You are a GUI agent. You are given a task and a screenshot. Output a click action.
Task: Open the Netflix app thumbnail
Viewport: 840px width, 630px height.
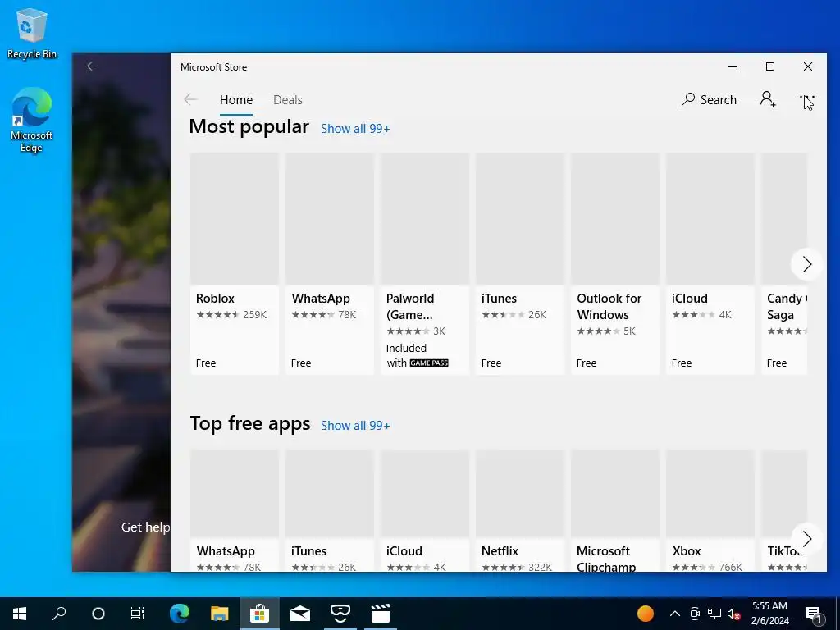point(519,493)
